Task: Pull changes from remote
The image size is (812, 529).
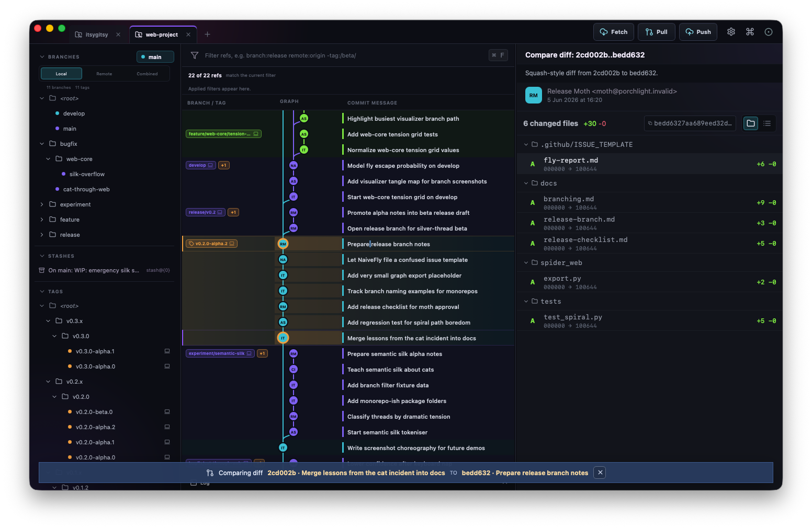Action: [657, 32]
